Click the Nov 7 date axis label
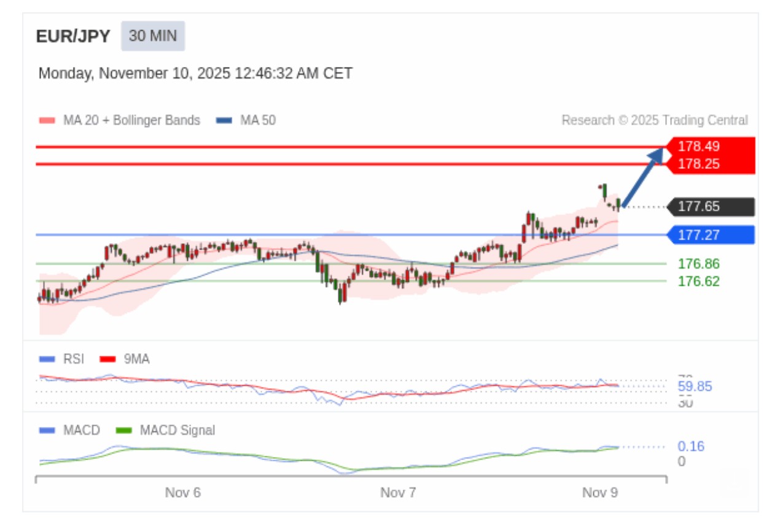The image size is (780, 532). coord(398,493)
